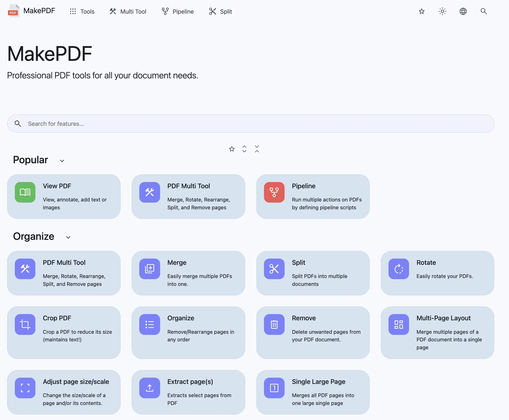Focus the Search for features field
The width and height of the screenshot is (509, 420).
click(x=251, y=124)
